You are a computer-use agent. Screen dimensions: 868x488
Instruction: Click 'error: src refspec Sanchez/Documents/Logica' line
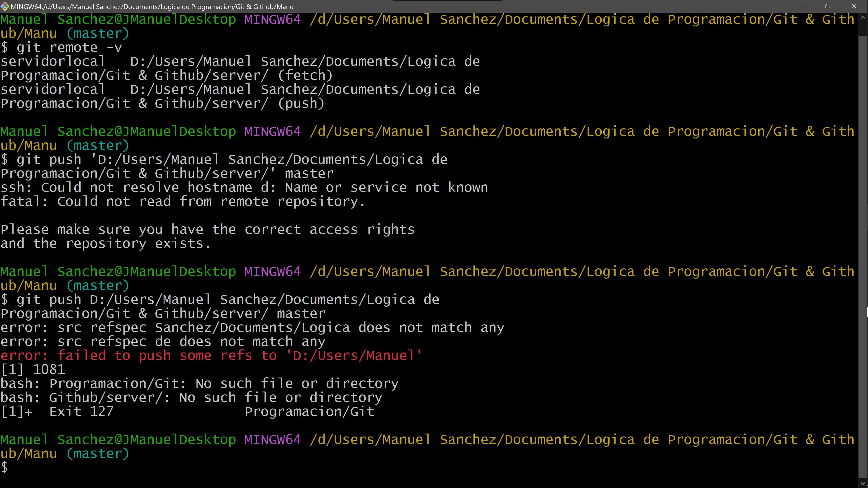pos(252,328)
